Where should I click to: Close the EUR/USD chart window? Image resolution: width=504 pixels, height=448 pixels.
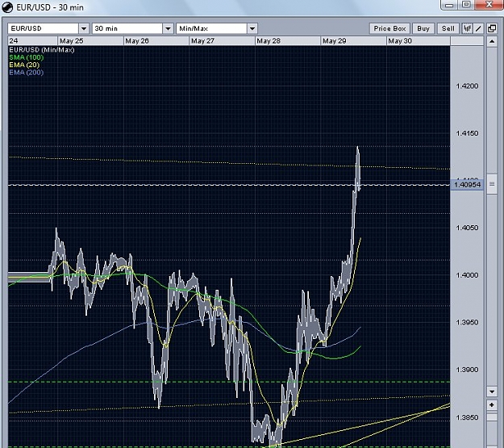tap(489, 5)
